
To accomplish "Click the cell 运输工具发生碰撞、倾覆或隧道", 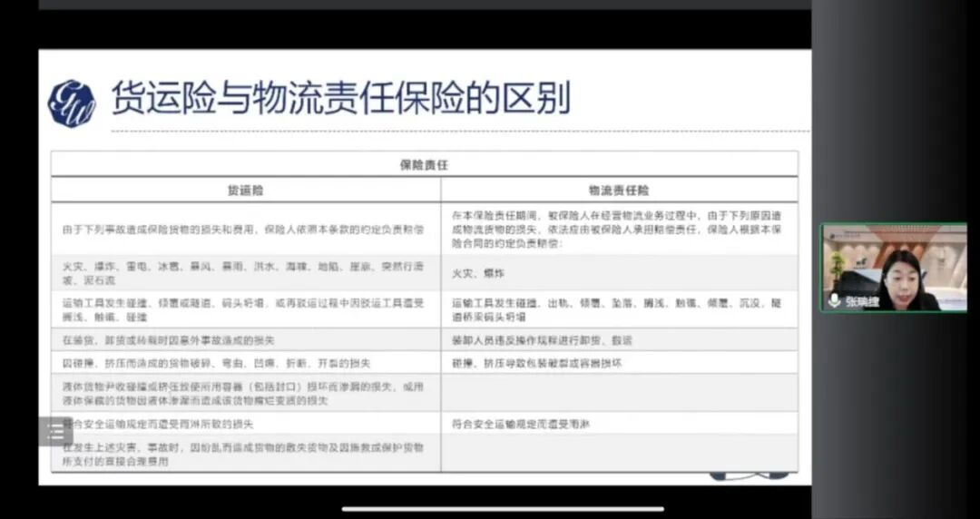I will click(x=246, y=310).
